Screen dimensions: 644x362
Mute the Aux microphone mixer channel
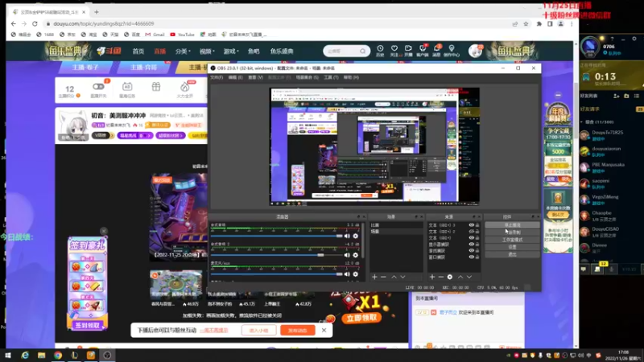(347, 274)
